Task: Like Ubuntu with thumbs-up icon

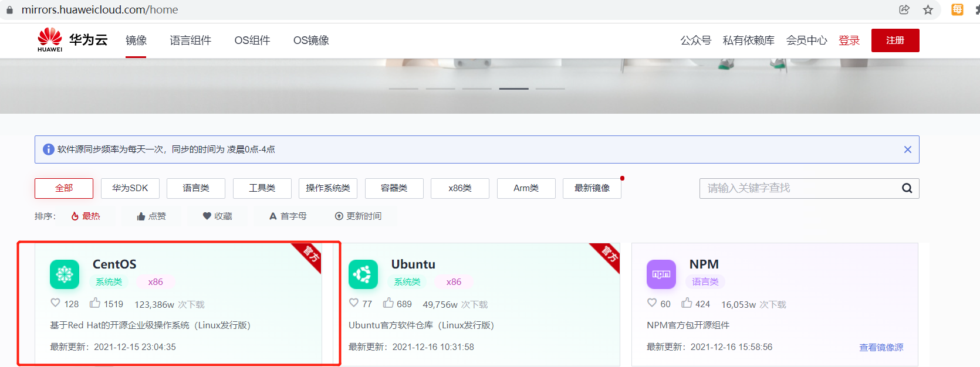Action: pyautogui.click(x=388, y=303)
